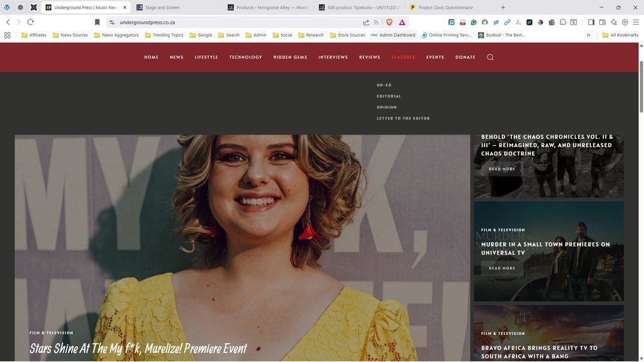Go back to the previous page
The image size is (644, 362).
click(x=8, y=22)
